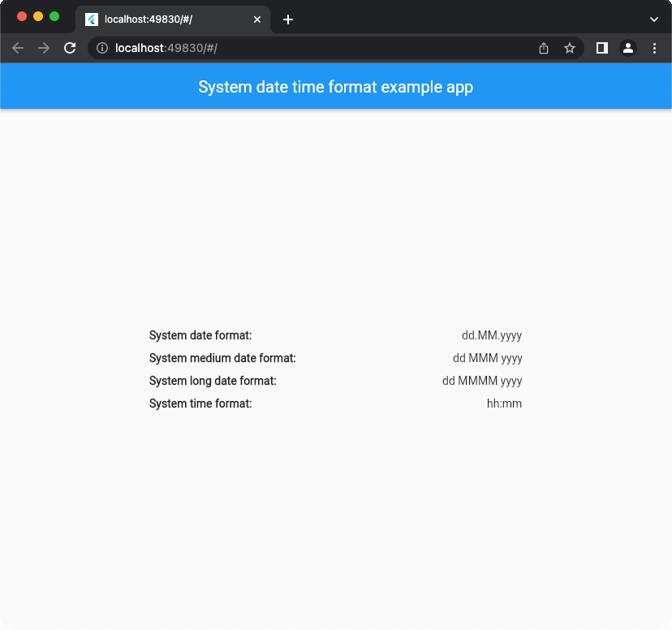Click the share page icon
Image resolution: width=672 pixels, height=630 pixels.
(x=544, y=48)
